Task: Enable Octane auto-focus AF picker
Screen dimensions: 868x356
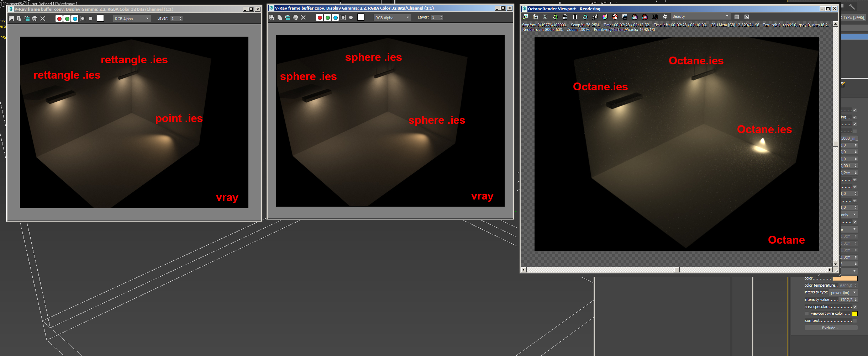Action: (x=595, y=17)
